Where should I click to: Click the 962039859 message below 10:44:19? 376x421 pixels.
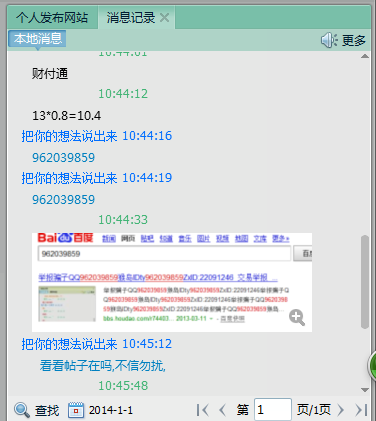pyautogui.click(x=64, y=199)
